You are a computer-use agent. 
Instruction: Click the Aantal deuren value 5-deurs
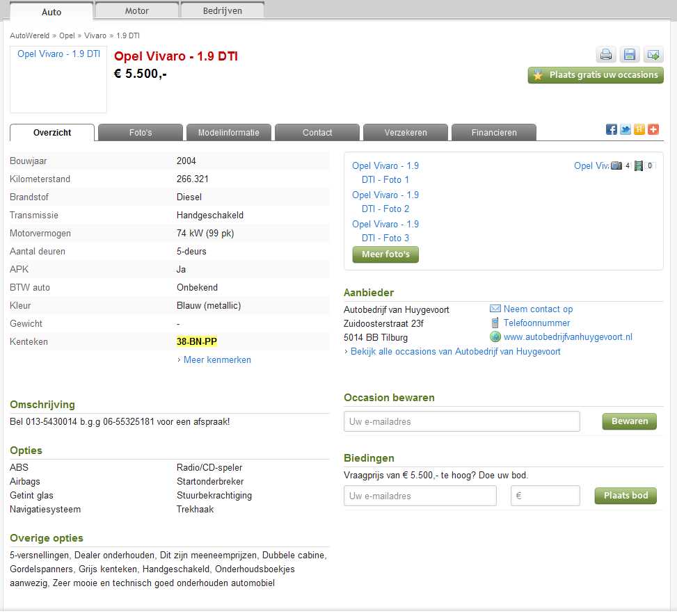click(x=192, y=252)
